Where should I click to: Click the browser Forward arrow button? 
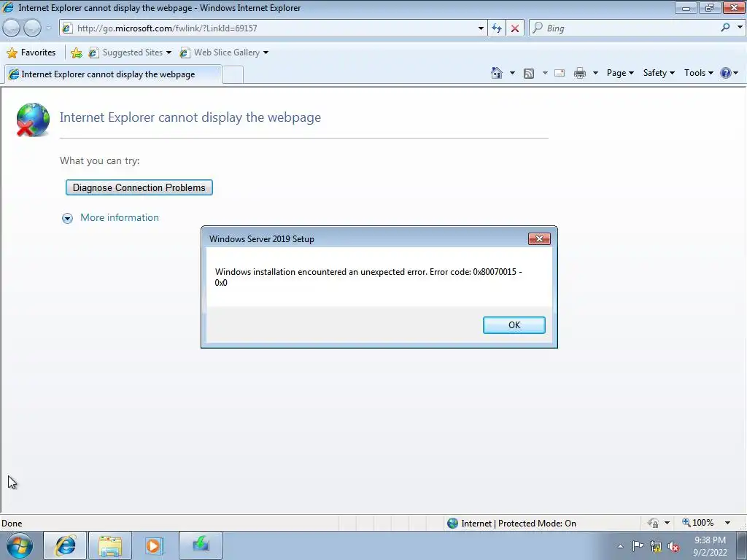tap(32, 28)
